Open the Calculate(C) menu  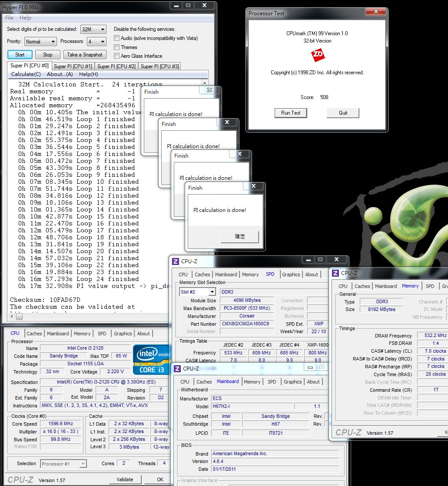[x=26, y=74]
